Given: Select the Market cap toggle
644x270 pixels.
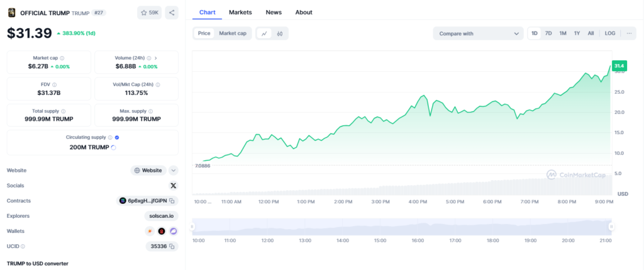Looking at the screenshot, I should pyautogui.click(x=233, y=34).
